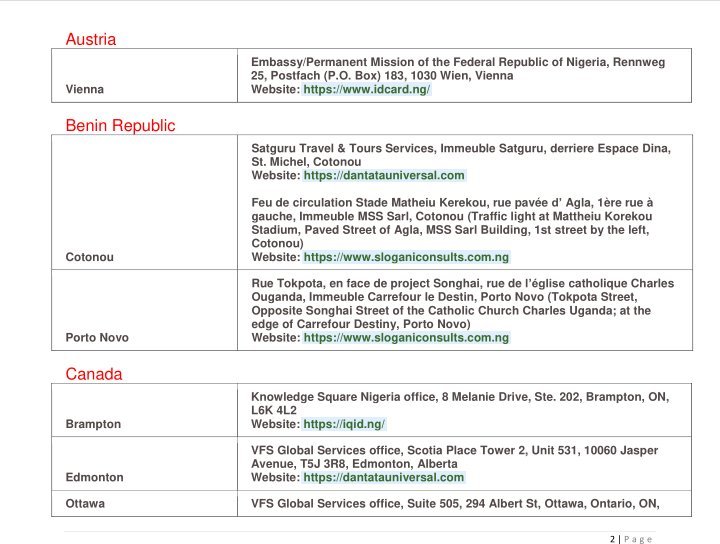Click the Edmonton city cell

pos(144,464)
